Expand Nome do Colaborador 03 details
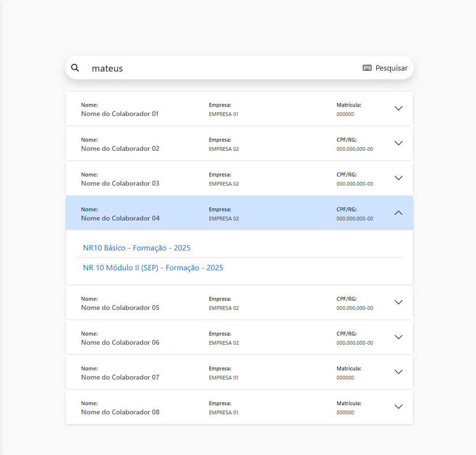Screen dimensions: 476x455 click(398, 178)
